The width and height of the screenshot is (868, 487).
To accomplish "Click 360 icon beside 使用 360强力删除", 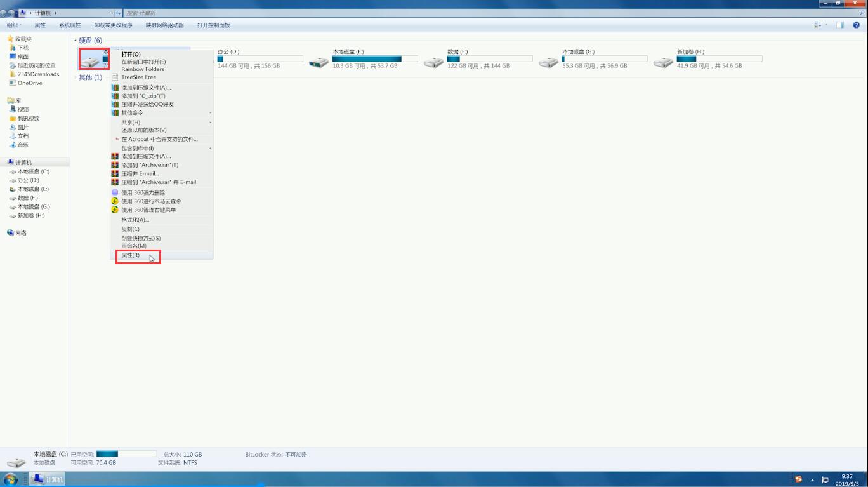I will pos(115,192).
